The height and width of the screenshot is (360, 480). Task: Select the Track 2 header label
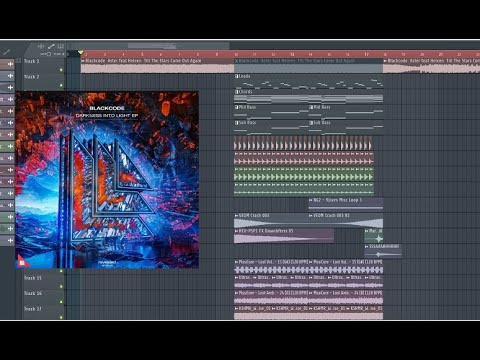tap(32, 77)
